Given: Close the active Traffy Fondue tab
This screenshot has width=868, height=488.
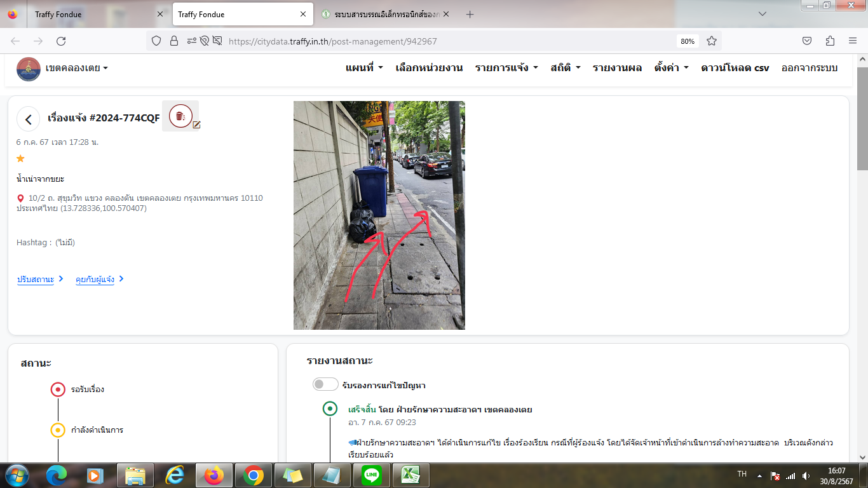Looking at the screenshot, I should point(303,14).
